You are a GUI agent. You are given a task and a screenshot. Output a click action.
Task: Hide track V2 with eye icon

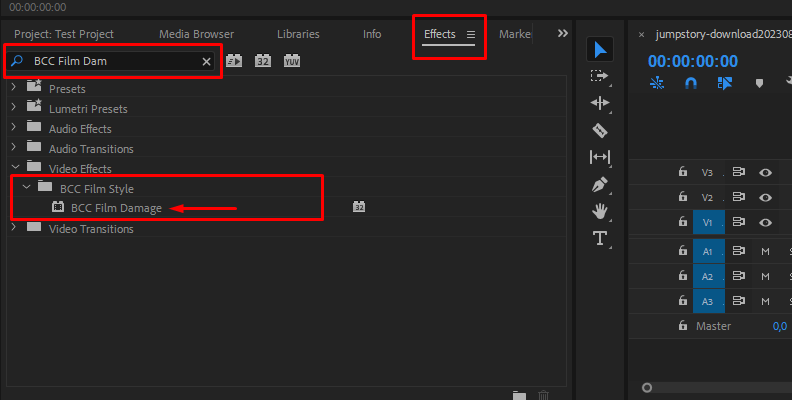coord(765,197)
